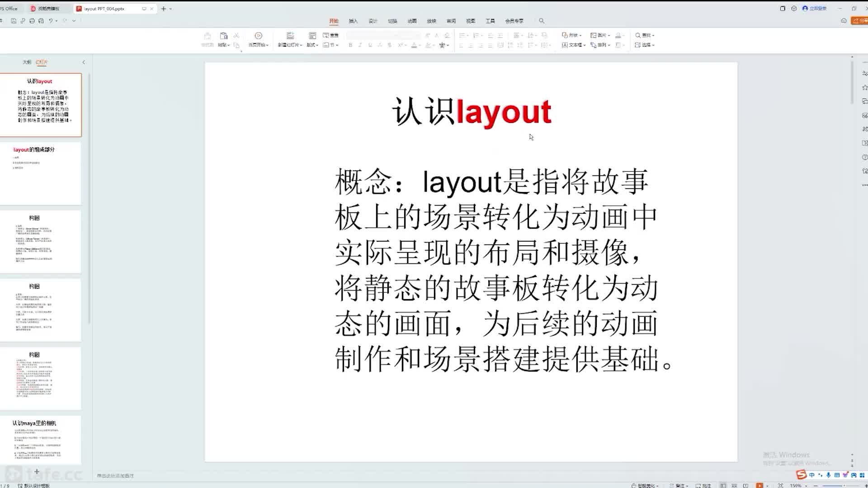The width and height of the screenshot is (868, 488).
Task: Click the Picture insert icon
Action: 593,35
